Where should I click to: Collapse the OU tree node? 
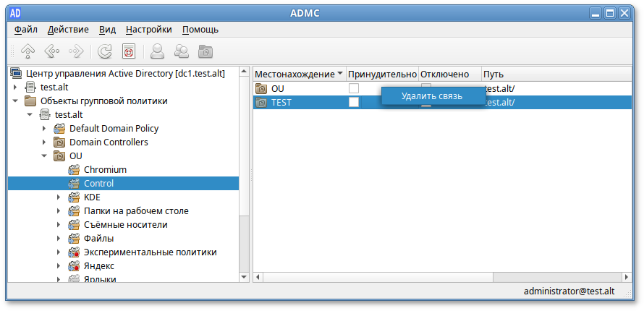pos(44,156)
